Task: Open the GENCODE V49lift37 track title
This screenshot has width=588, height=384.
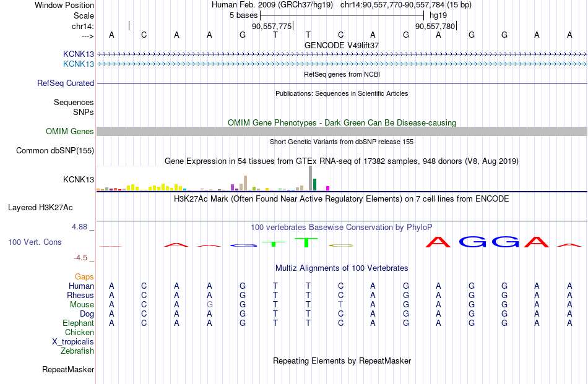Action: click(x=342, y=45)
